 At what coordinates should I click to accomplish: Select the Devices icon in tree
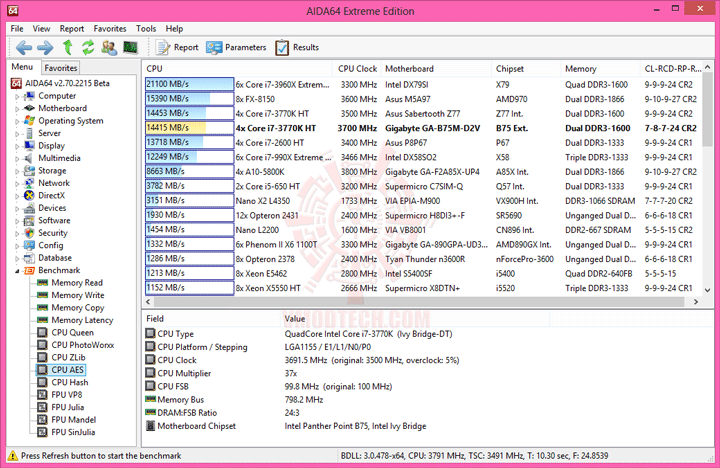pos(29,208)
